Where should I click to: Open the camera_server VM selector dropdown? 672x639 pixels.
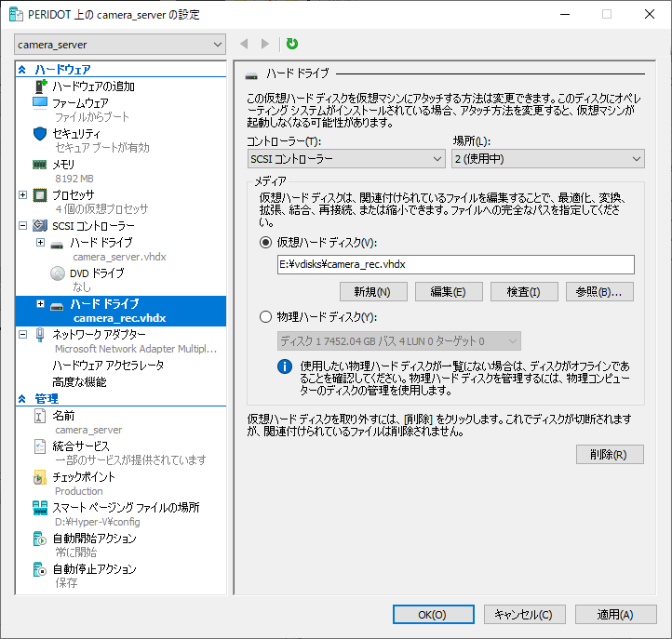(120, 45)
